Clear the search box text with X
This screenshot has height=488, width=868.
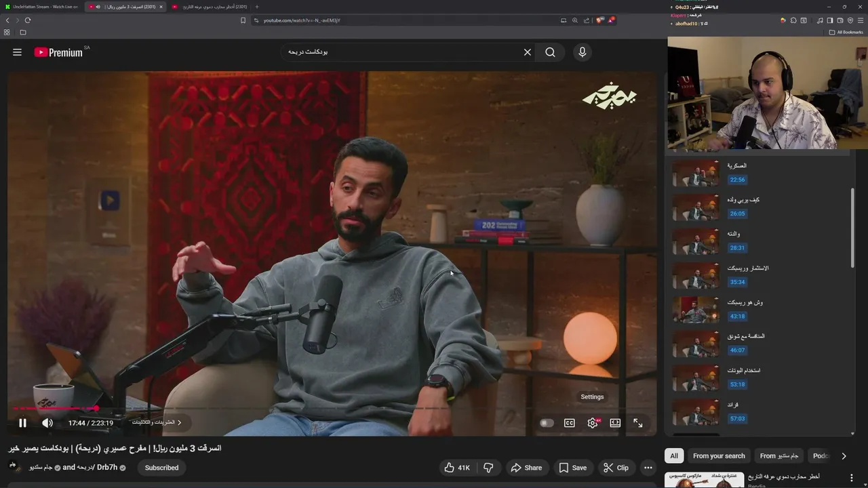[527, 52]
